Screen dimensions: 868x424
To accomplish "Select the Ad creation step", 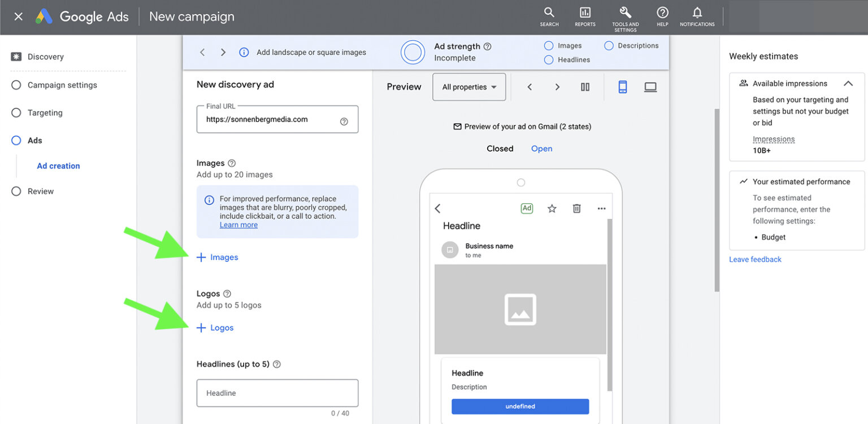I will [x=58, y=165].
